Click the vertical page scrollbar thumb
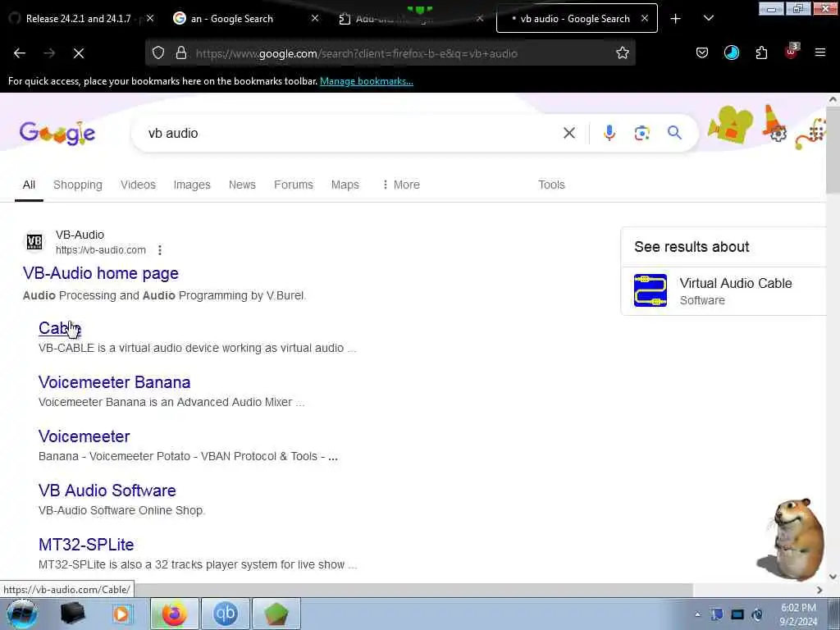 pos(833,150)
